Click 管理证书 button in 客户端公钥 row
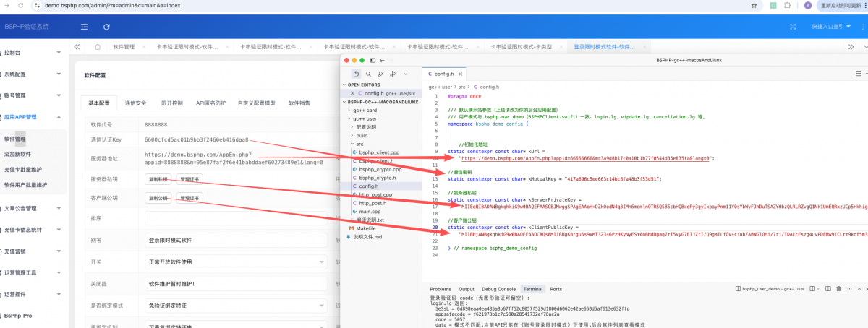The image size is (868, 328). pyautogui.click(x=190, y=198)
